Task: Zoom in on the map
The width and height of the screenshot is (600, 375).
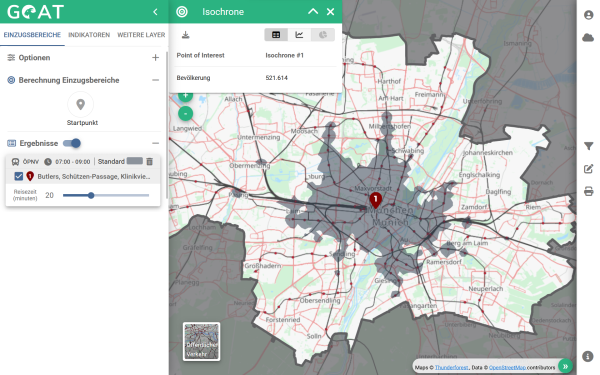Action: pyautogui.click(x=186, y=95)
